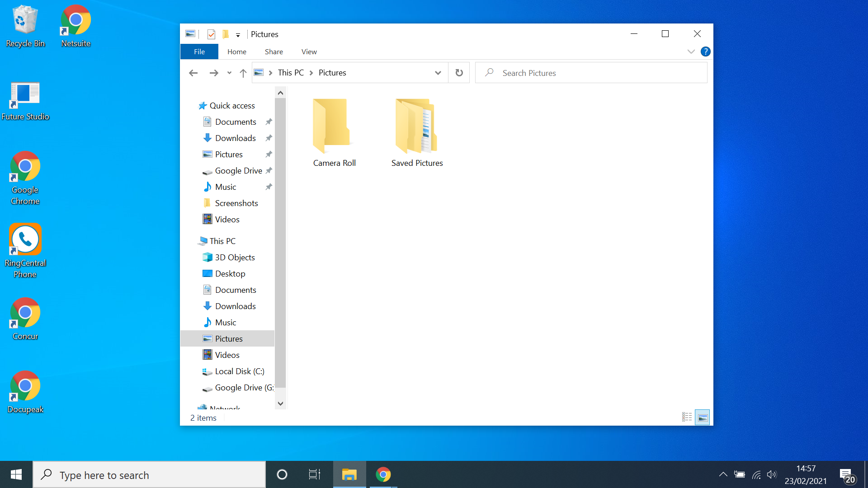
Task: Click the refresh button in address bar
Action: (459, 72)
